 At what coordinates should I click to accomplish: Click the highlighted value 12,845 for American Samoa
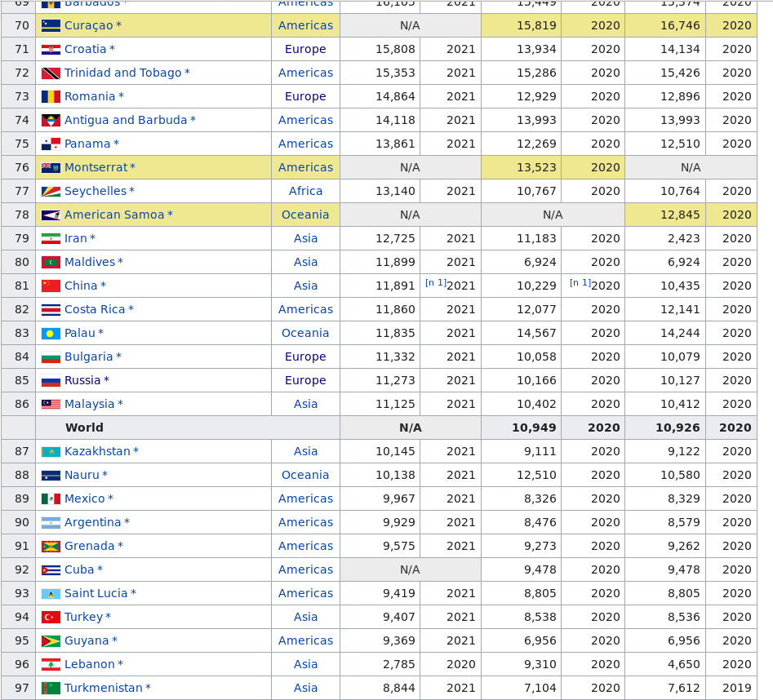pos(680,215)
